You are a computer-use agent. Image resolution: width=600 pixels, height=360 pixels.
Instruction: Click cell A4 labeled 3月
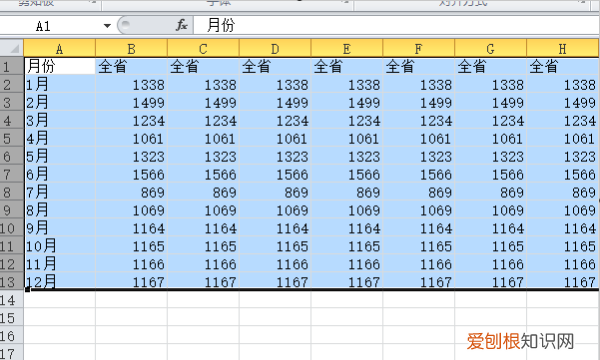pyautogui.click(x=60, y=121)
